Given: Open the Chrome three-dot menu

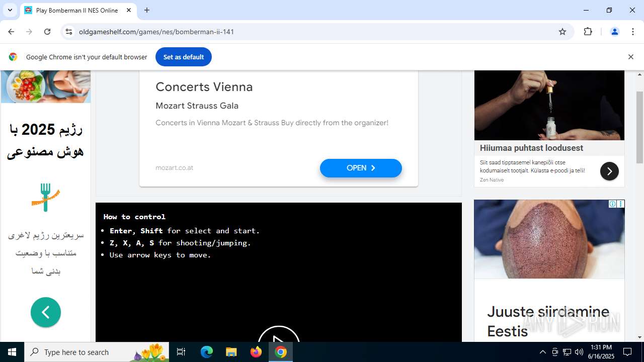Looking at the screenshot, I should point(633,32).
